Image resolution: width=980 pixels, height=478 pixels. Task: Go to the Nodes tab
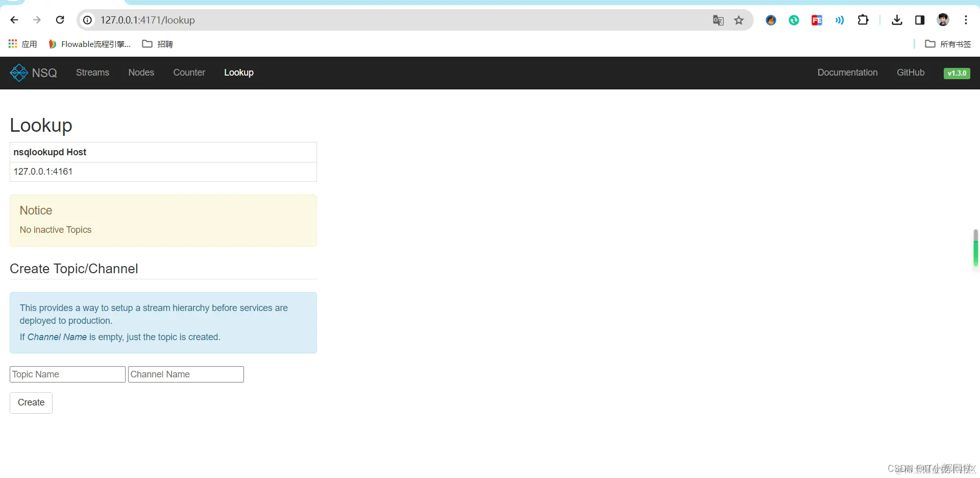click(141, 73)
